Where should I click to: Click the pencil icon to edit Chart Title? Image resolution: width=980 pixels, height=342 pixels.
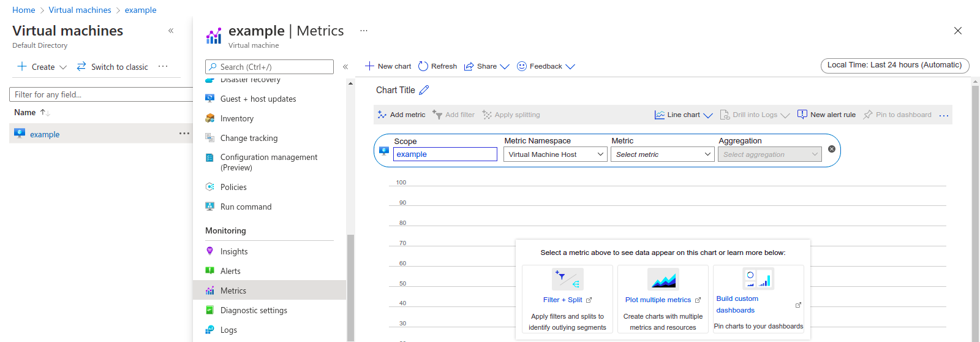pos(424,90)
